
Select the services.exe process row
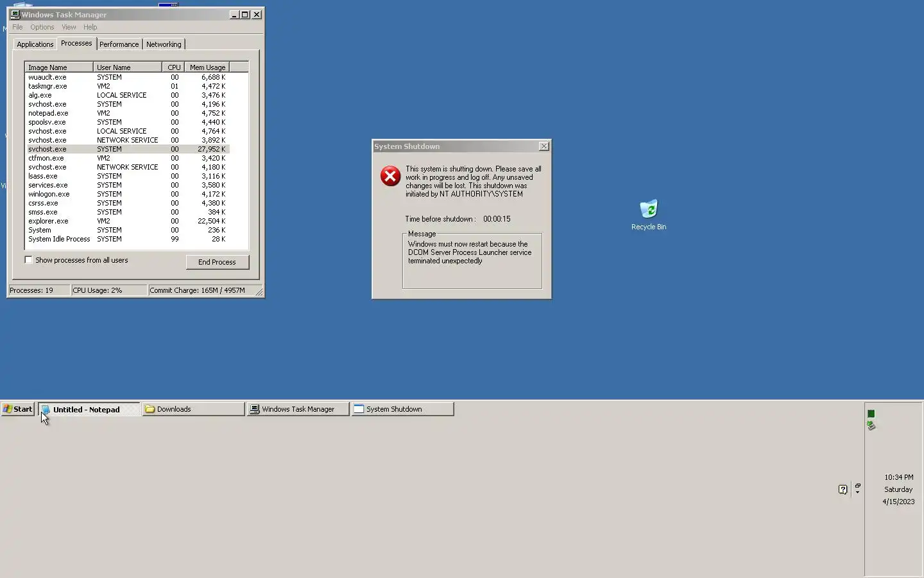click(127, 185)
